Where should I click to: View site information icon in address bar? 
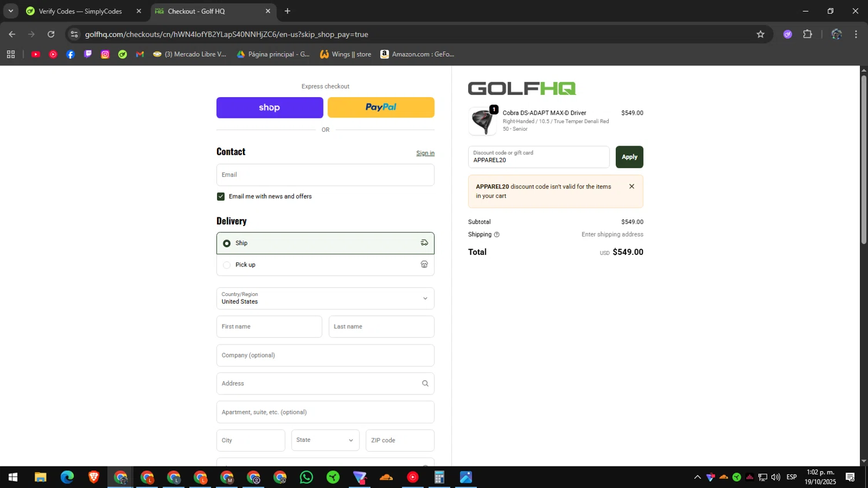74,34
